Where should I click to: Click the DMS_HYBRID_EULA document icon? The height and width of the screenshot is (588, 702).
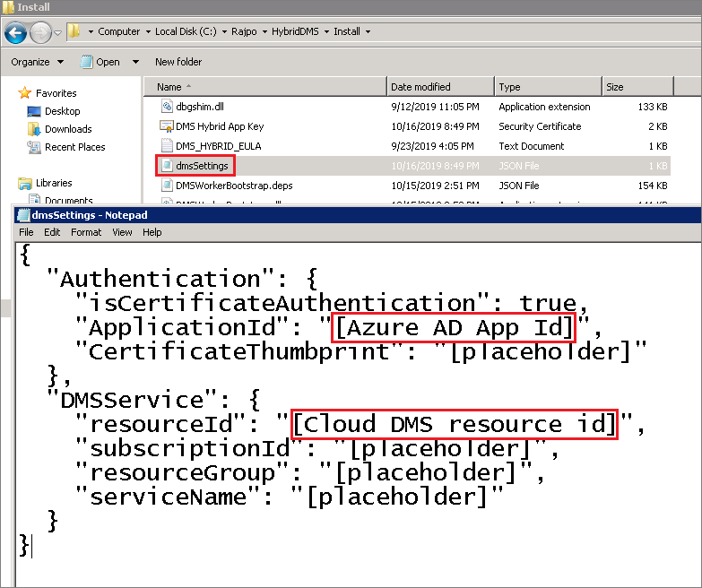167,145
